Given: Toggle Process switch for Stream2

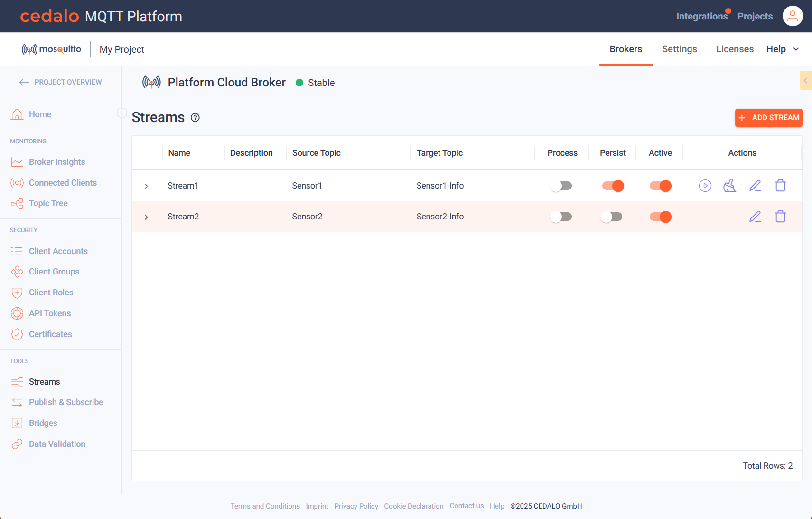Looking at the screenshot, I should point(561,217).
